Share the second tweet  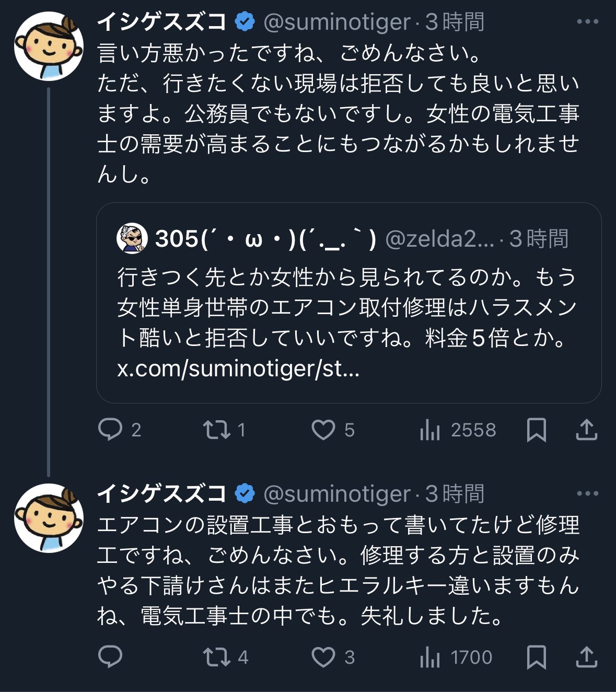click(586, 657)
